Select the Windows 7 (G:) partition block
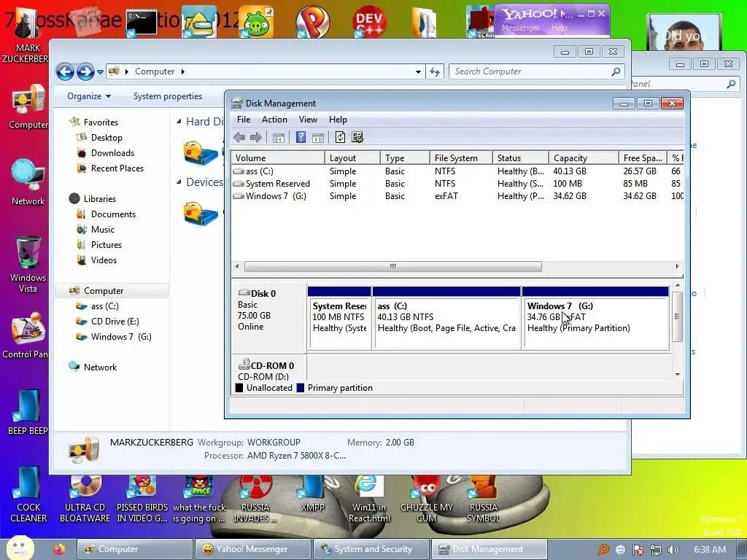The height and width of the screenshot is (560, 747). pyautogui.click(x=595, y=318)
